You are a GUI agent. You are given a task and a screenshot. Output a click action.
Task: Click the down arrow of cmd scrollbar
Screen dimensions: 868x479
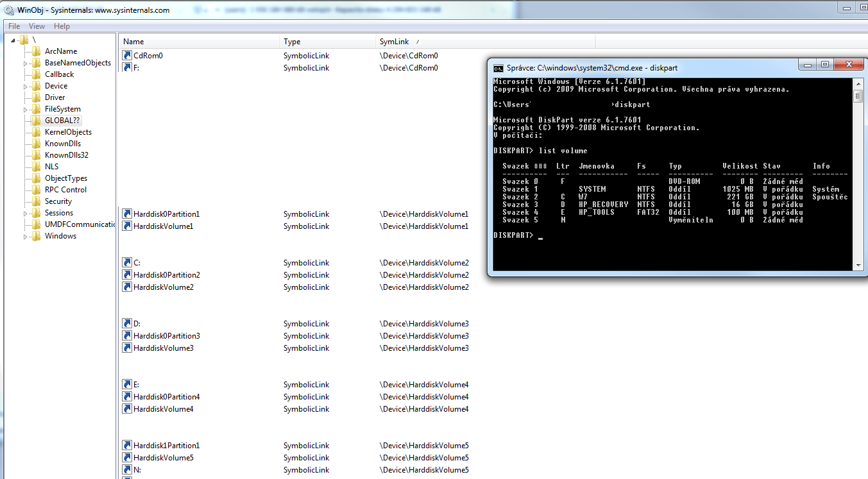click(x=858, y=265)
